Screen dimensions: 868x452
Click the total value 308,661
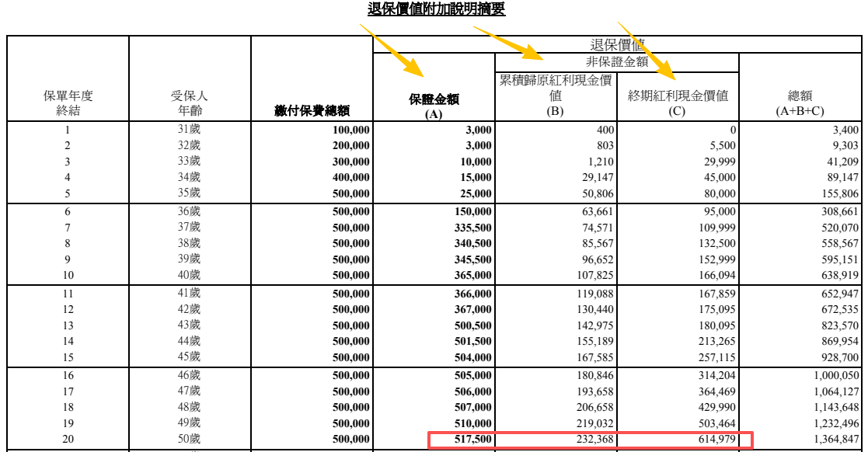840,211
